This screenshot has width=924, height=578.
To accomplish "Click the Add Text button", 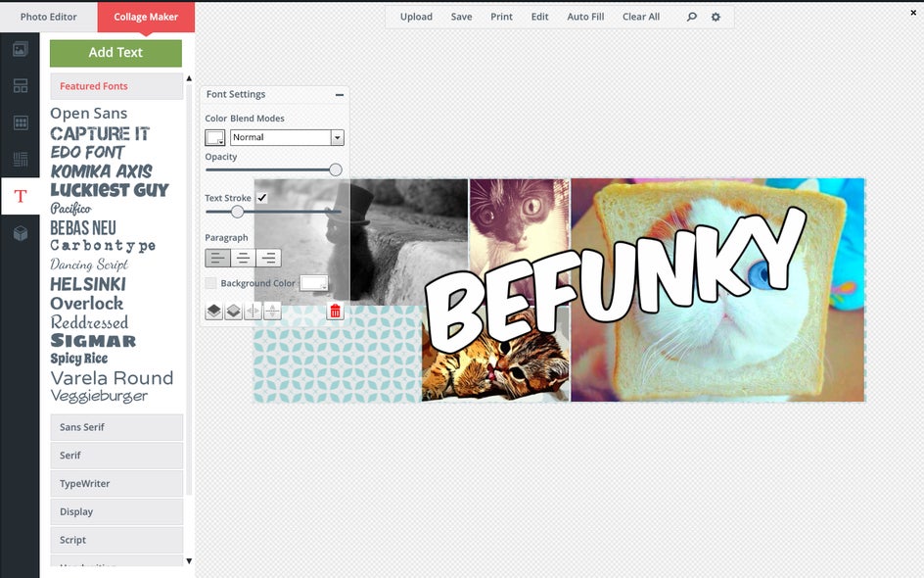I will point(115,53).
